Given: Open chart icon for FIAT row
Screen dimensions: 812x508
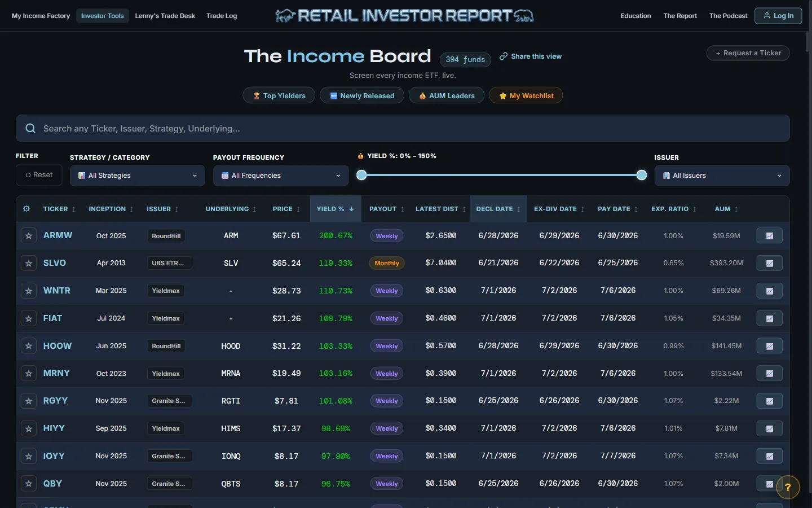Looking at the screenshot, I should (x=769, y=318).
